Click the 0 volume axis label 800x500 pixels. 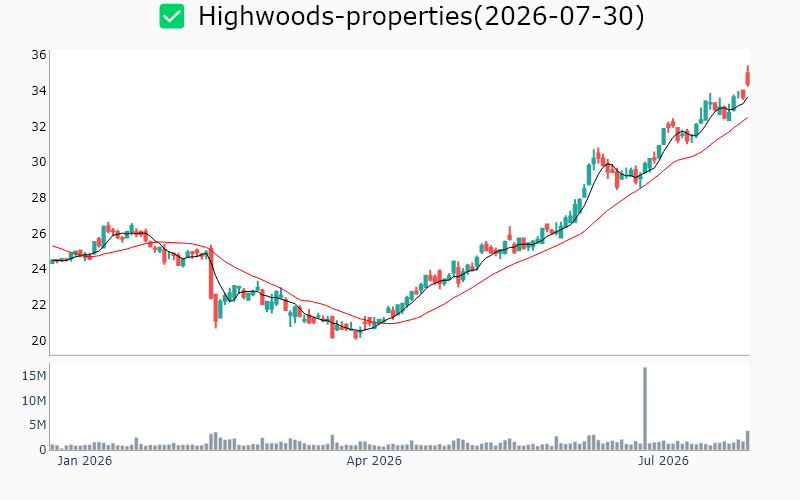click(43, 449)
